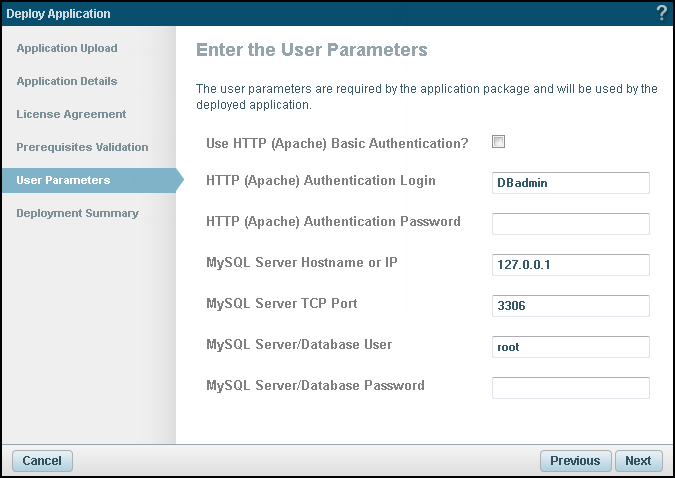Focus the HTTP Authentication Password field

tap(571, 223)
